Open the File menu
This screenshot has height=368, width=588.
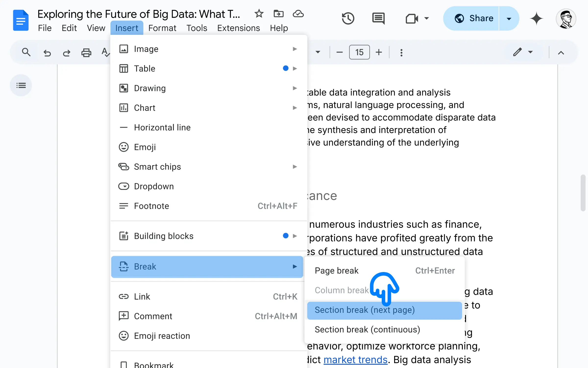coord(45,28)
